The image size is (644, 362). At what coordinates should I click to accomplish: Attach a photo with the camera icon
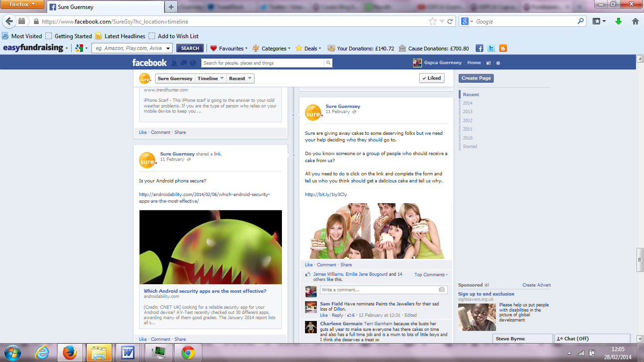[x=442, y=289]
